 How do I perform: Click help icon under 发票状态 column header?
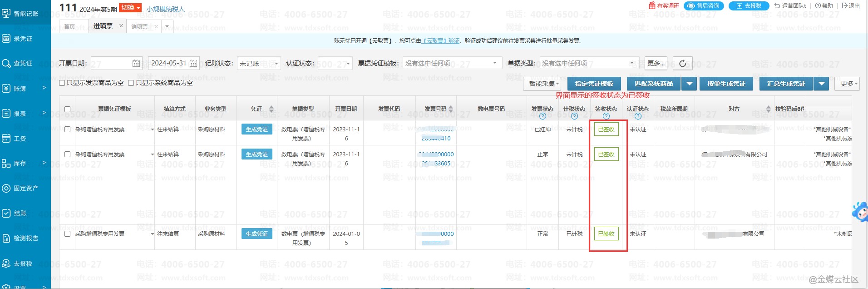pos(542,116)
